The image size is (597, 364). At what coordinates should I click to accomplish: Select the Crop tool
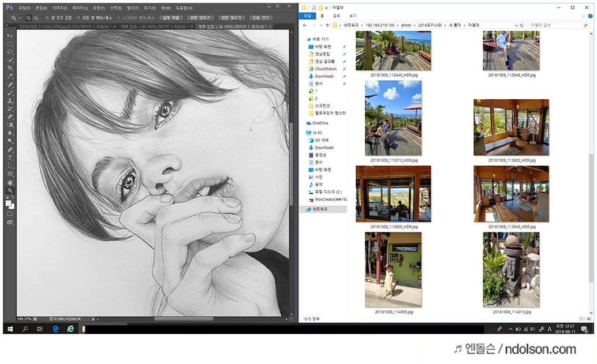tap(10, 67)
